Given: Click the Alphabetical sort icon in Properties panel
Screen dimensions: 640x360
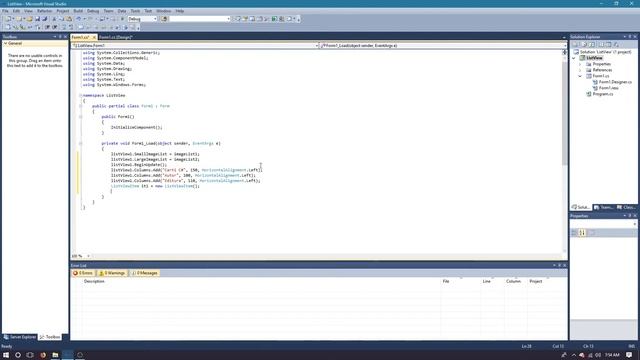Looking at the screenshot, I should click(582, 233).
